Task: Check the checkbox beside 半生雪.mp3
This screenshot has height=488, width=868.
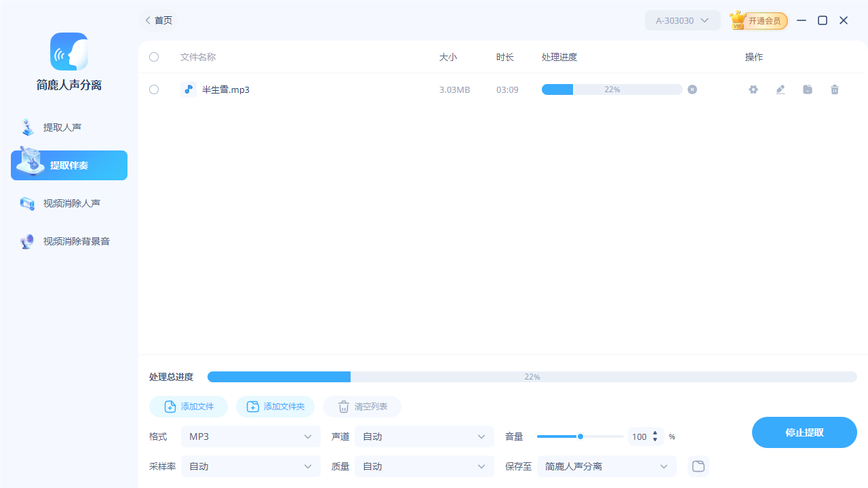Action: [153, 89]
